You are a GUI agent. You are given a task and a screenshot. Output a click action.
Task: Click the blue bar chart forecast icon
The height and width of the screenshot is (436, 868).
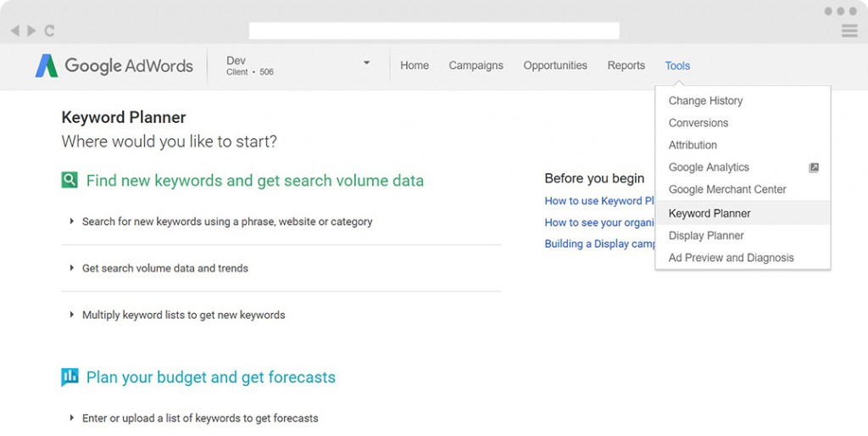pyautogui.click(x=70, y=377)
